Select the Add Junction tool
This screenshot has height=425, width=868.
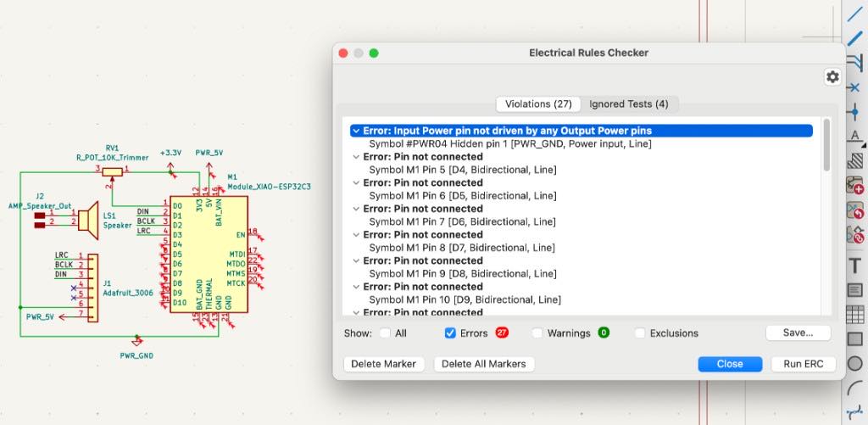click(x=855, y=112)
